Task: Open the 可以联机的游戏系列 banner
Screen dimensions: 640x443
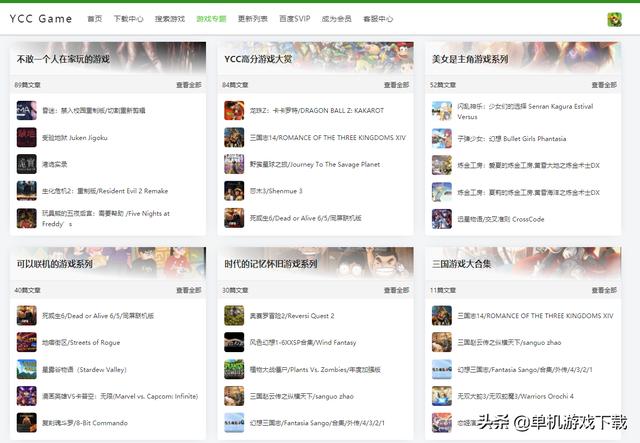Action: (108, 264)
